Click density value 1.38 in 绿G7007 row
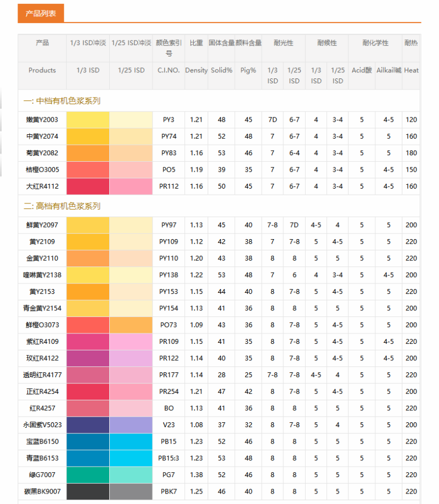This screenshot has height=504, width=439. [x=196, y=475]
